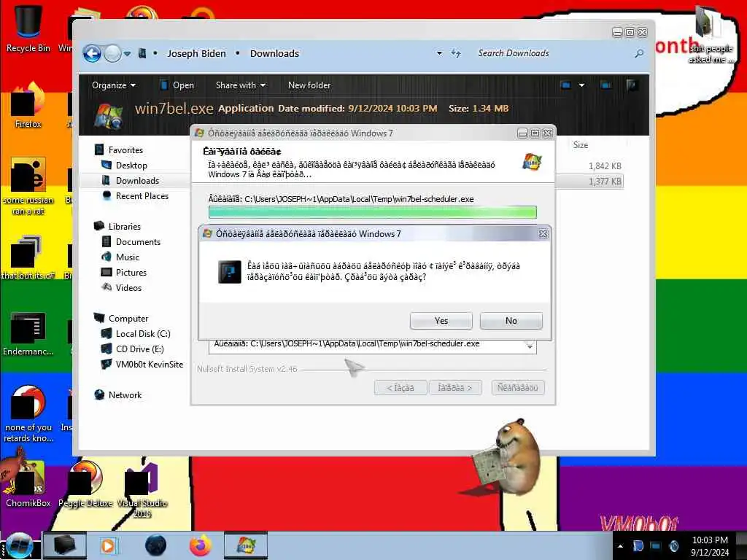Click Yes in the confirmation dialog
The width and height of the screenshot is (747, 560).
pos(441,321)
